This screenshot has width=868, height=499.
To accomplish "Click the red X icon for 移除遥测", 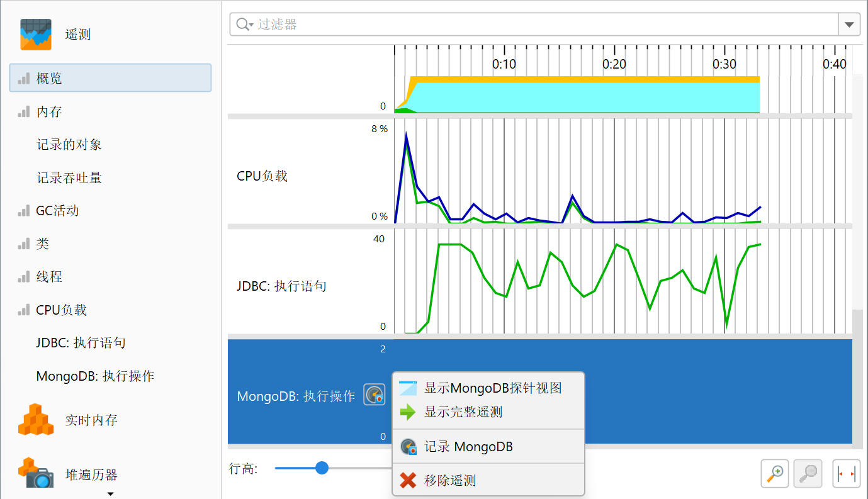I will (x=408, y=481).
